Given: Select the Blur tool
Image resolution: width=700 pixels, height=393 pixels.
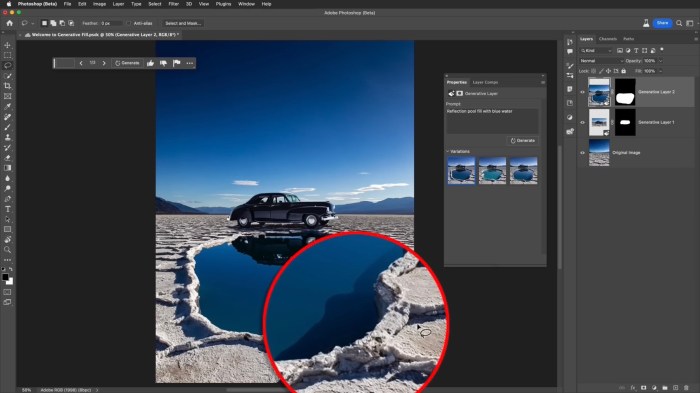Looking at the screenshot, I should [8, 179].
